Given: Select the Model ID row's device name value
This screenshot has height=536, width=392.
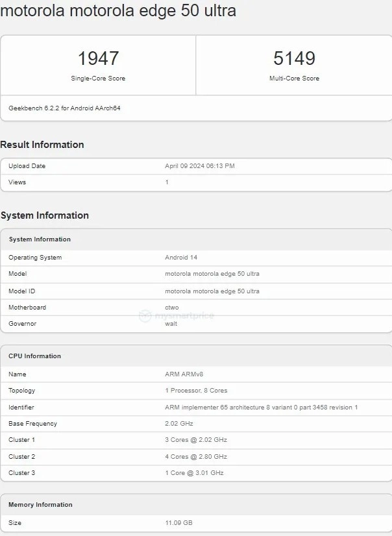Looking at the screenshot, I should click(212, 291).
